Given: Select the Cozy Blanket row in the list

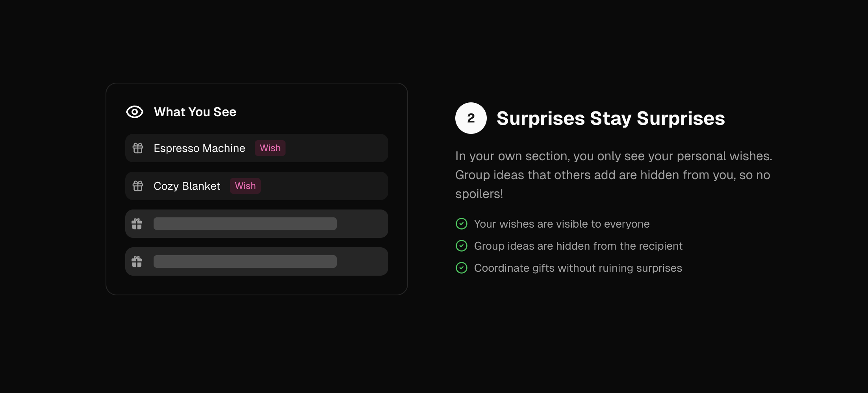Looking at the screenshot, I should 256,186.
